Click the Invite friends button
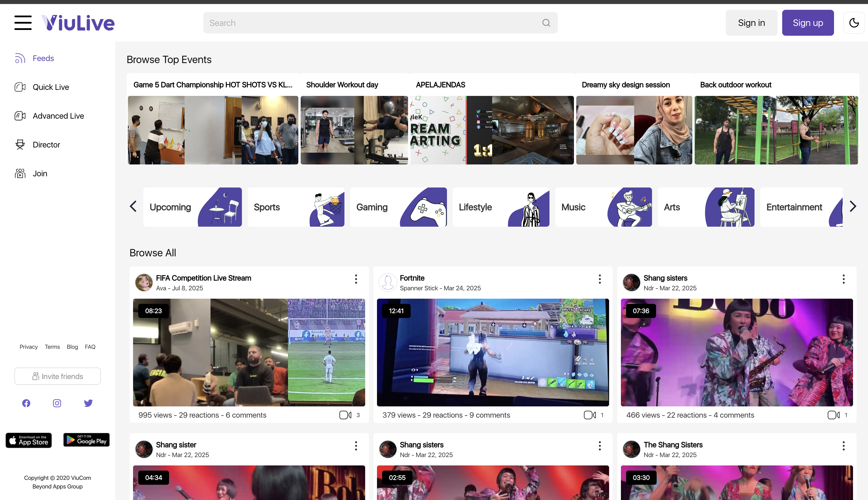The height and width of the screenshot is (500, 868). (57, 376)
